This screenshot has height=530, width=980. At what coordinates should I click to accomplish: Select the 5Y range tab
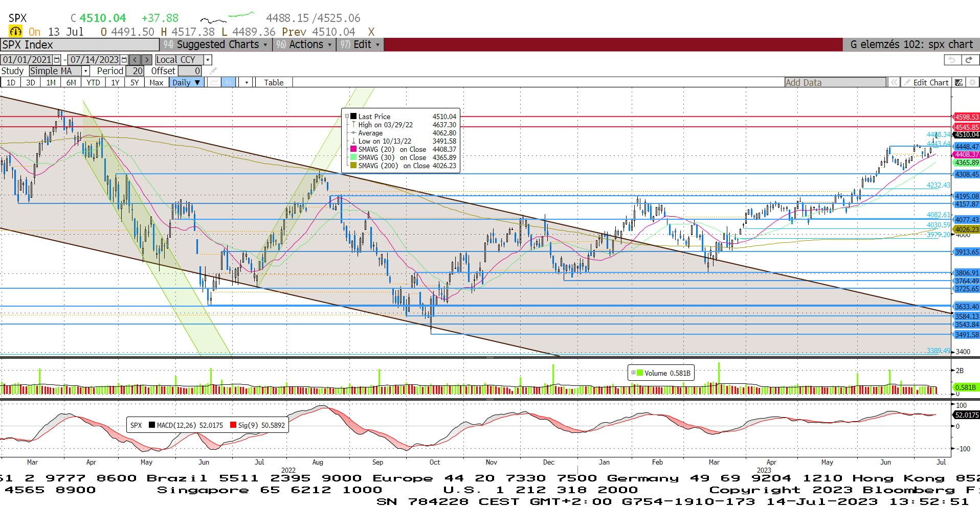click(135, 82)
